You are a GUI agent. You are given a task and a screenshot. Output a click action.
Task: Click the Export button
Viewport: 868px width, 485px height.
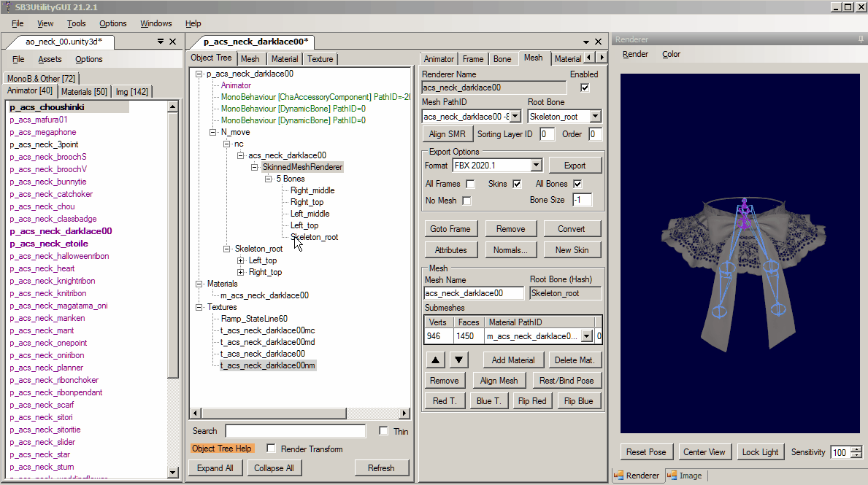click(x=575, y=166)
